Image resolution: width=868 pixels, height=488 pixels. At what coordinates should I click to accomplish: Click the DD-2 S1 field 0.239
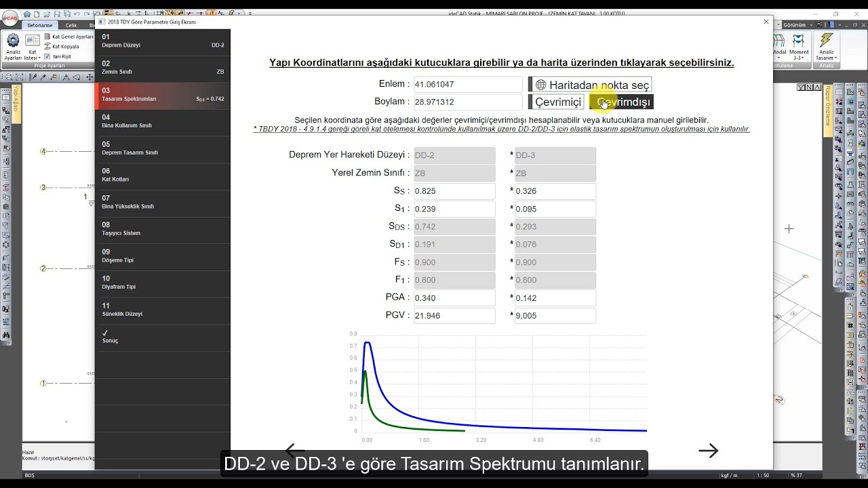click(454, 209)
